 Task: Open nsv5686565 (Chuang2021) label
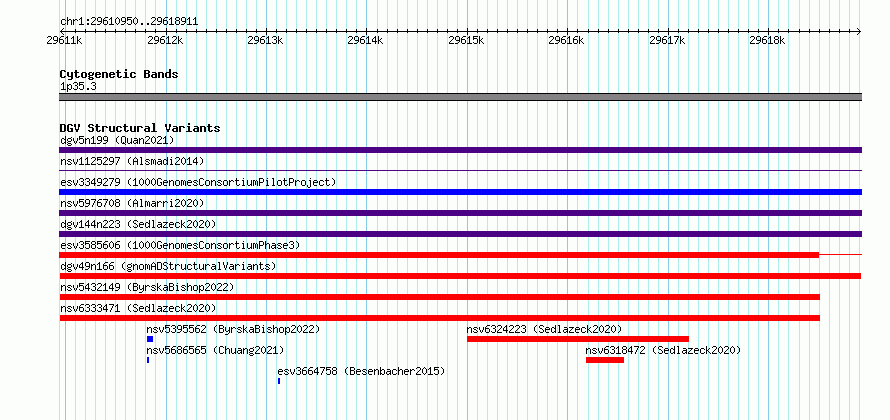tap(215, 350)
